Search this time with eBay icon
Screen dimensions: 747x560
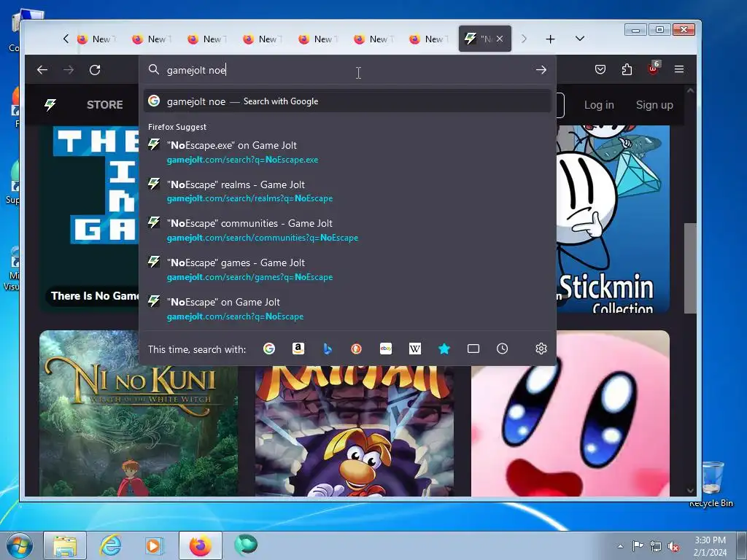tap(386, 349)
